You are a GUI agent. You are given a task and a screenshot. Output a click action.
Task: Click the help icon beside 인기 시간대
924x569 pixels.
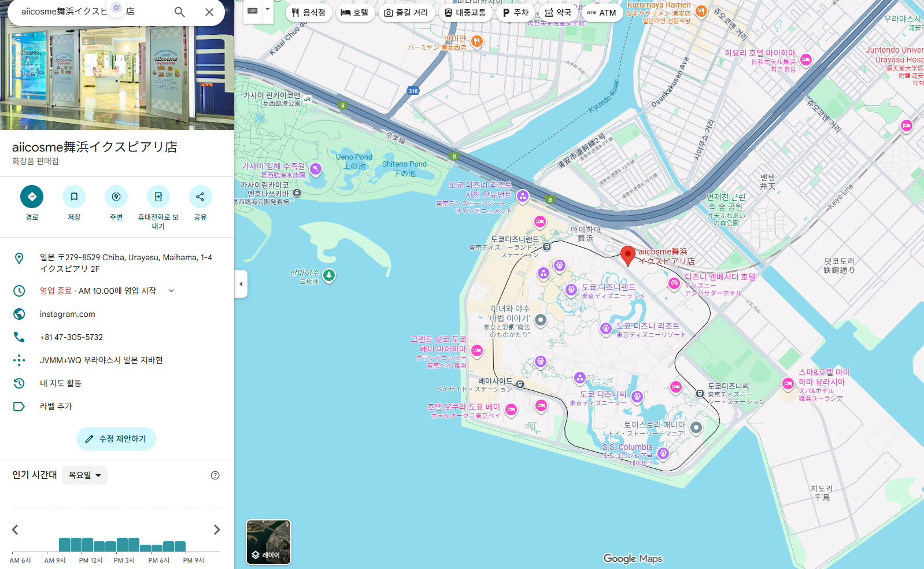pyautogui.click(x=215, y=475)
